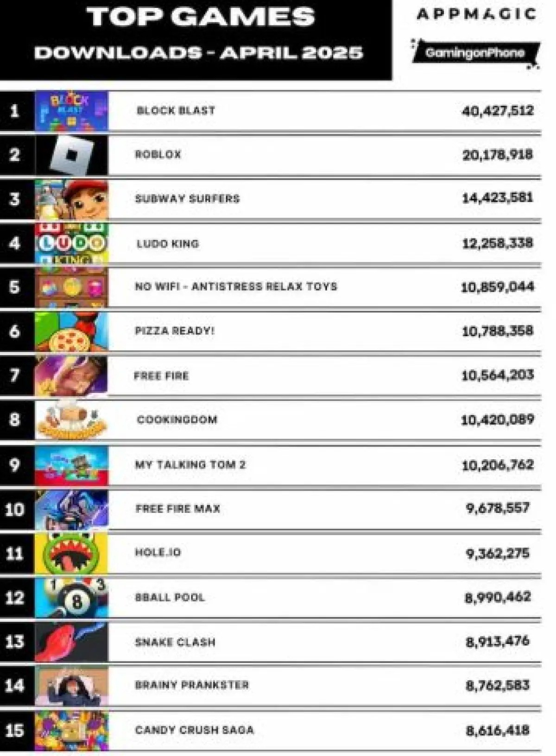Click the Pizza Ready! icon
This screenshot has height=756, width=556.
(x=71, y=331)
